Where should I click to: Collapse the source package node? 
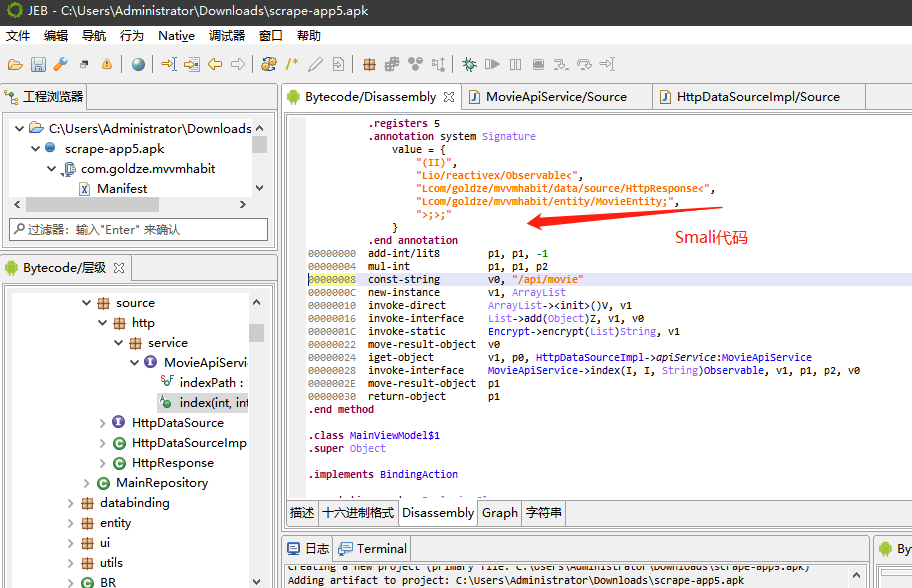click(x=87, y=302)
